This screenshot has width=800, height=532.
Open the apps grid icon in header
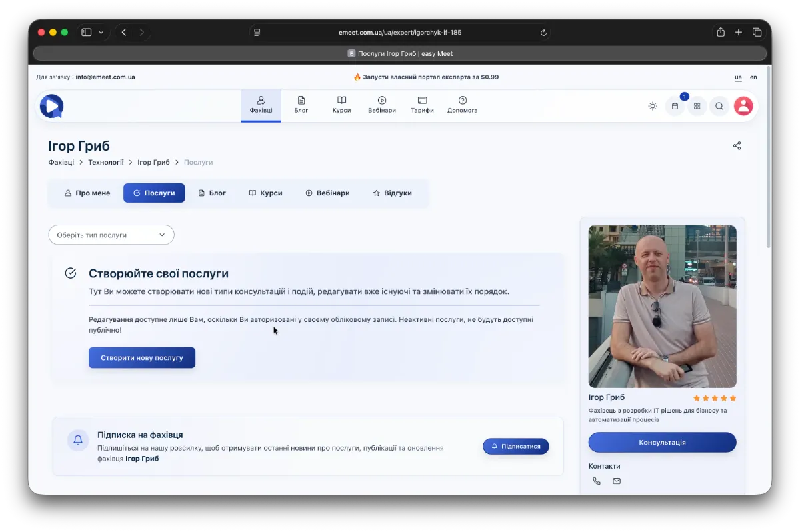click(x=697, y=106)
